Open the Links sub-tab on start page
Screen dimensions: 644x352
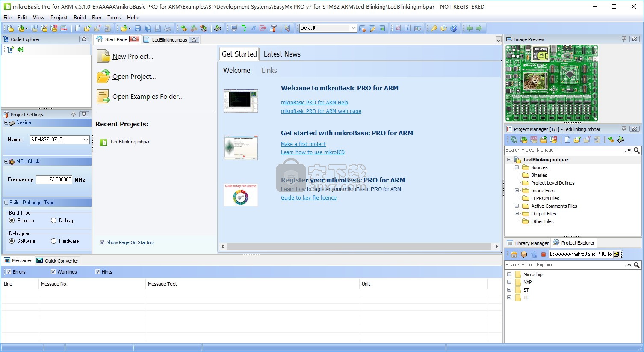[x=269, y=71]
